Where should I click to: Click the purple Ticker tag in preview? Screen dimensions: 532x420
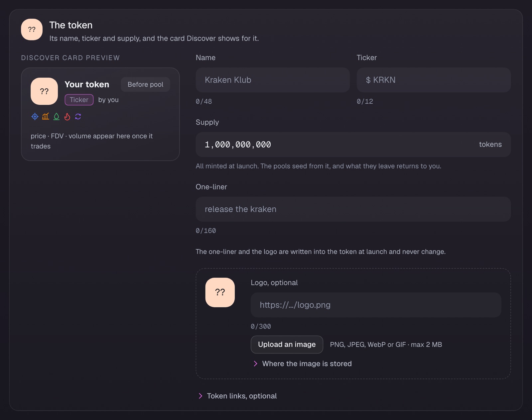pyautogui.click(x=79, y=100)
